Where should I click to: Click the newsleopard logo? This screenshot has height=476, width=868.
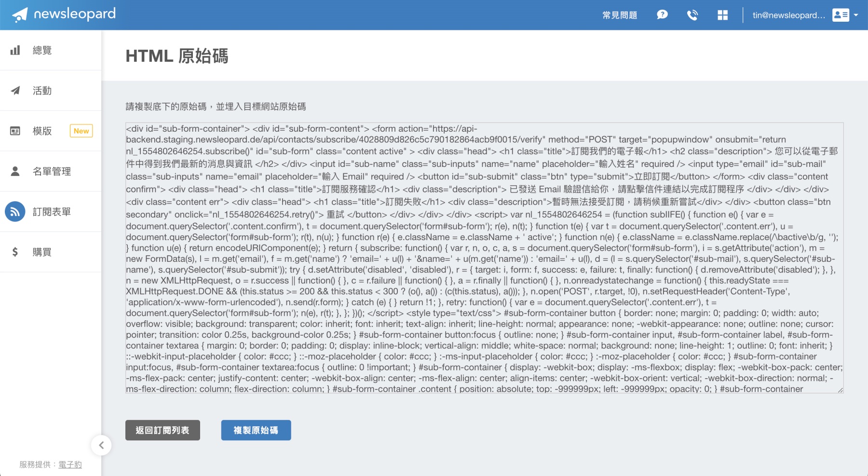click(64, 14)
